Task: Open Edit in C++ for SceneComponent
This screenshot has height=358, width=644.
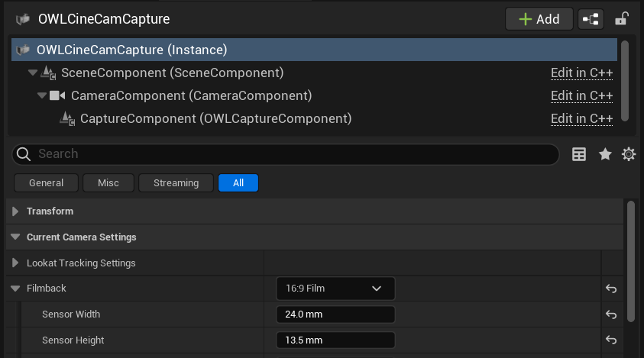Action: tap(581, 73)
